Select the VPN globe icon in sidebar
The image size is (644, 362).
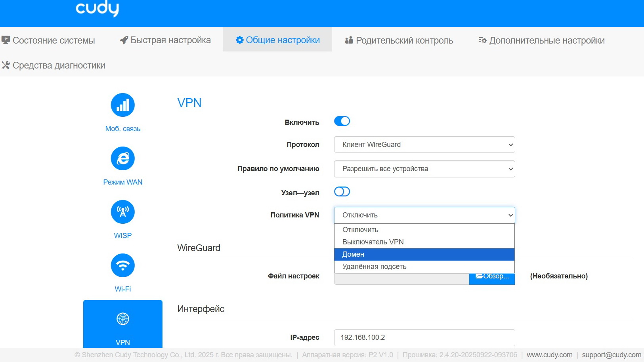pyautogui.click(x=123, y=319)
